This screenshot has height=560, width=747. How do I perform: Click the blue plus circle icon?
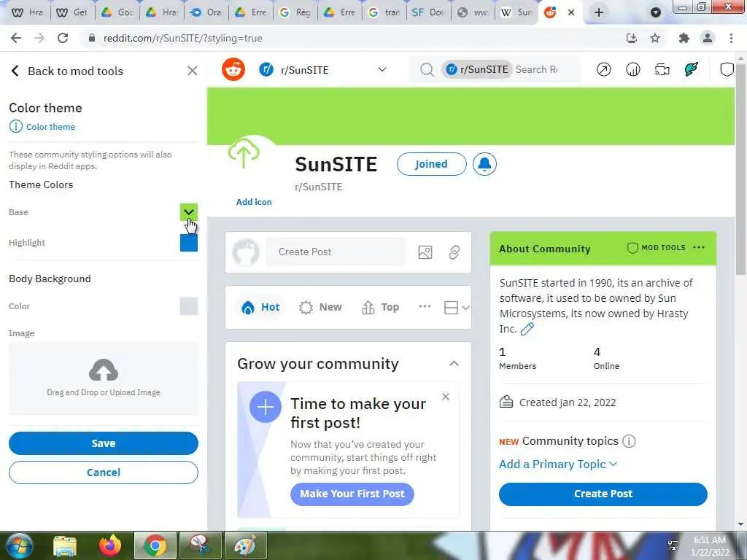click(x=266, y=407)
